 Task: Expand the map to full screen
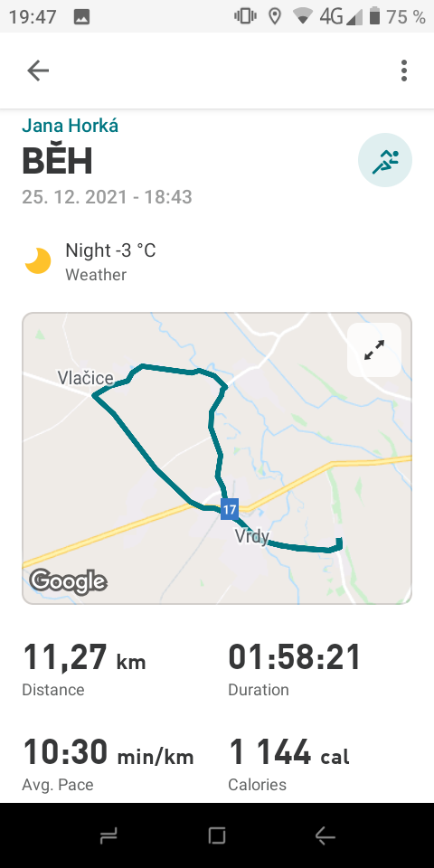pos(374,350)
